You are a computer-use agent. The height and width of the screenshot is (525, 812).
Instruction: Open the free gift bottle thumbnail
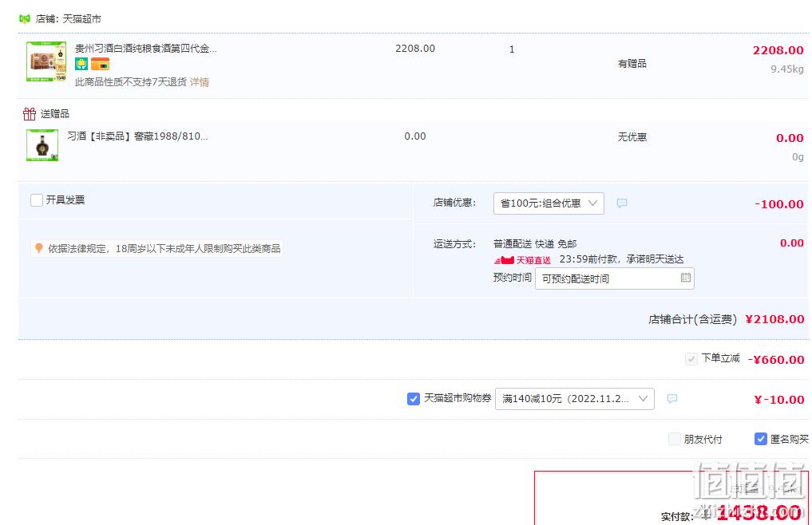42,145
